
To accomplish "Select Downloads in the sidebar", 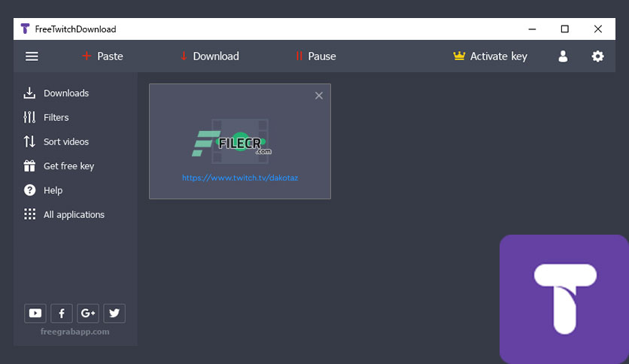I will 56,93.
